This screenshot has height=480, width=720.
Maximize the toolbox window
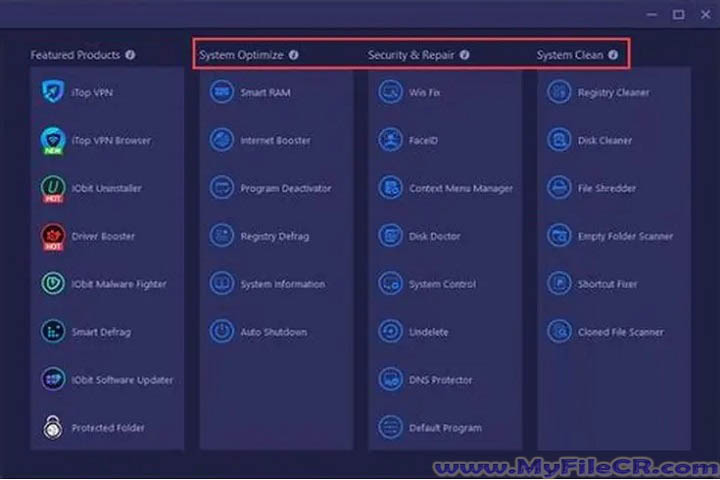coord(678,15)
